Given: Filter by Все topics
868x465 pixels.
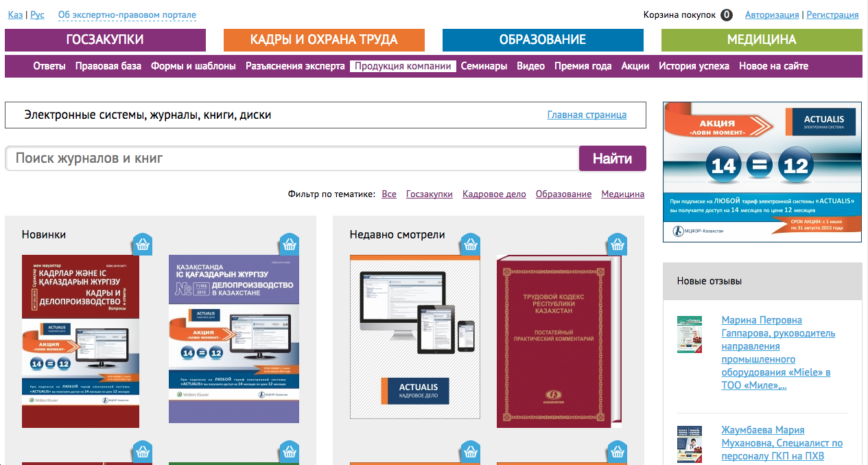Looking at the screenshot, I should [x=389, y=194].
